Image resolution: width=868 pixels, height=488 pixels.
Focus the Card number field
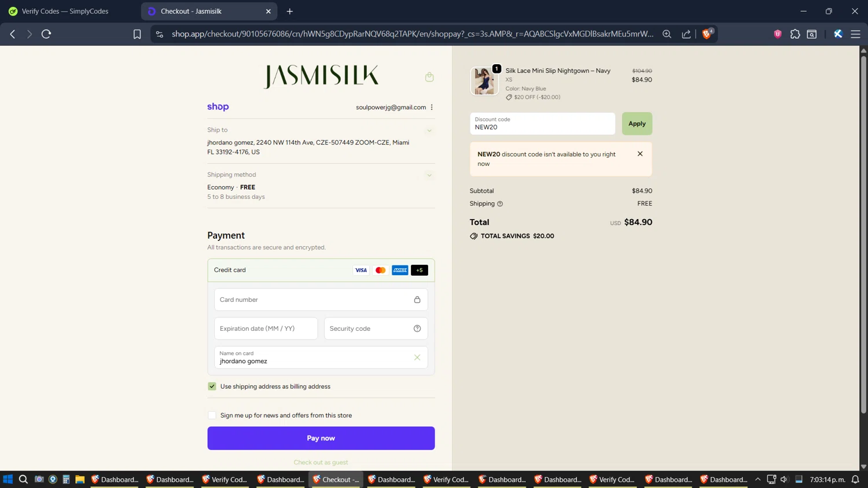pos(321,300)
